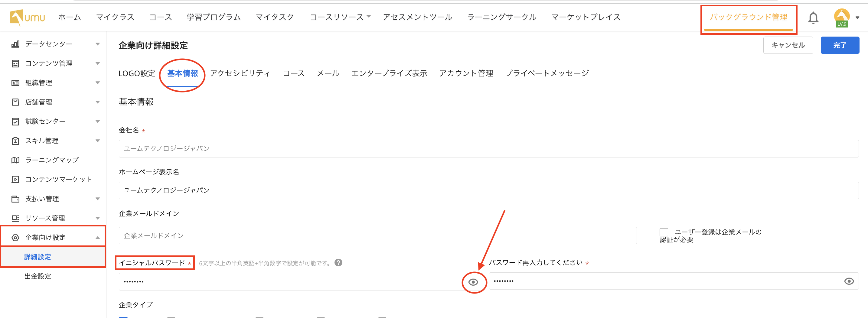The image size is (868, 318).
Task: Expand the リソース管理 sidebar section
Action: click(x=98, y=218)
